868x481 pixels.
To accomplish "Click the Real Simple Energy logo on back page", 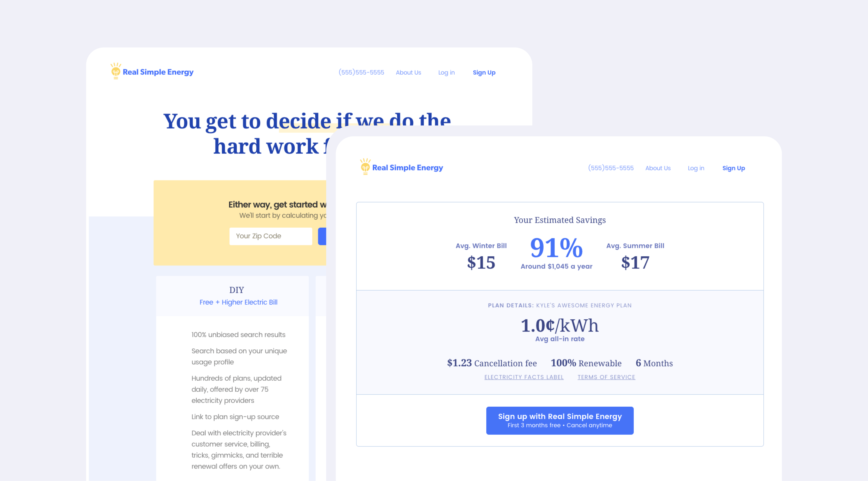I will [151, 72].
